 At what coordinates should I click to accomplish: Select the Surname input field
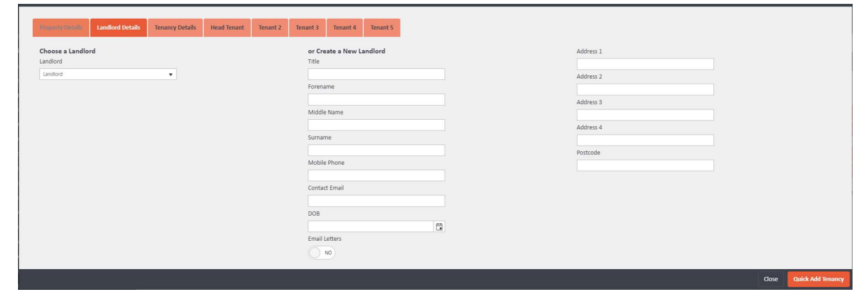(376, 151)
